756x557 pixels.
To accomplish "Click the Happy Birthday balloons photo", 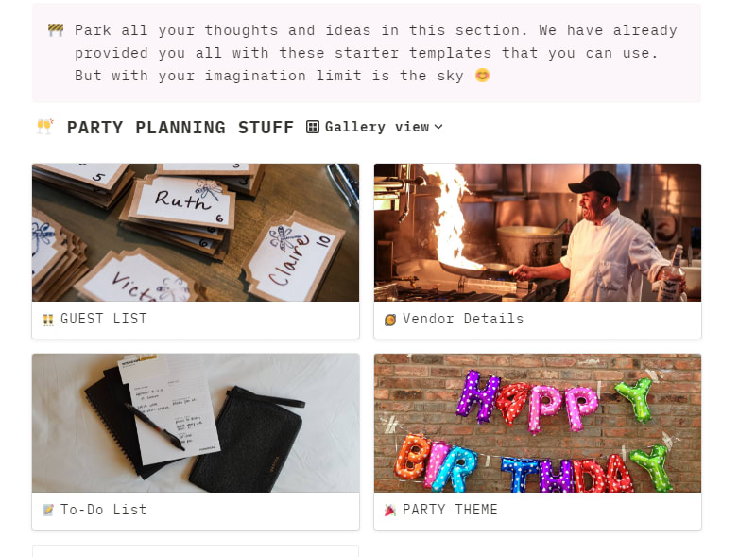I will (538, 424).
